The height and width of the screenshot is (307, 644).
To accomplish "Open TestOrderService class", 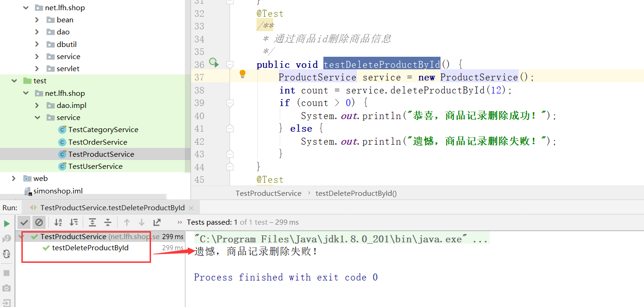I will coord(98,142).
